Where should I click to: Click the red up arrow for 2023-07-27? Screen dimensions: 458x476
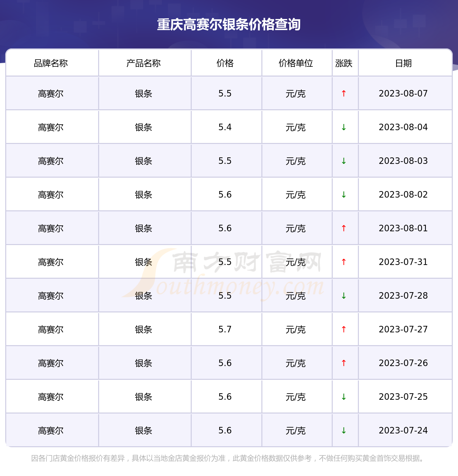click(x=344, y=329)
